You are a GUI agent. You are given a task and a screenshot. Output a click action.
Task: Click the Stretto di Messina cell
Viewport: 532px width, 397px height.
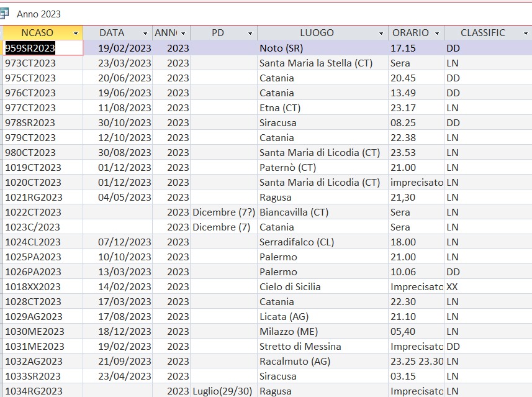click(x=323, y=347)
